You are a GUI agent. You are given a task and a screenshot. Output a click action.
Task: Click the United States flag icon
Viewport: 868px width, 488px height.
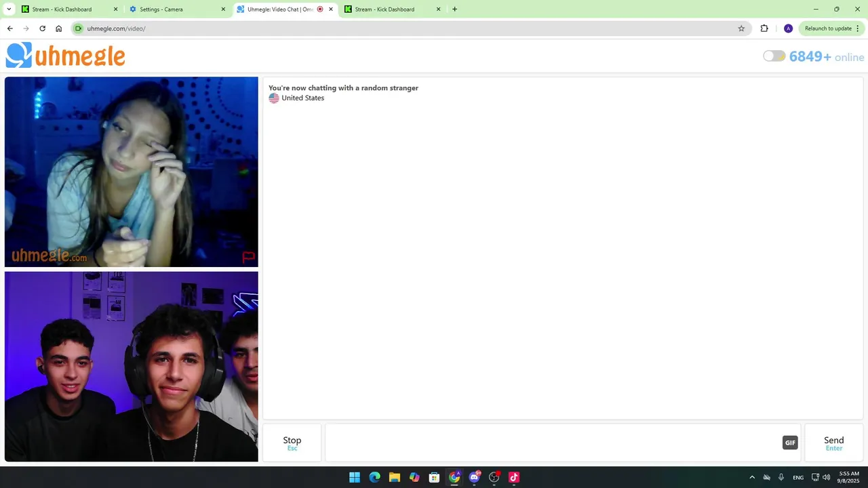click(274, 98)
